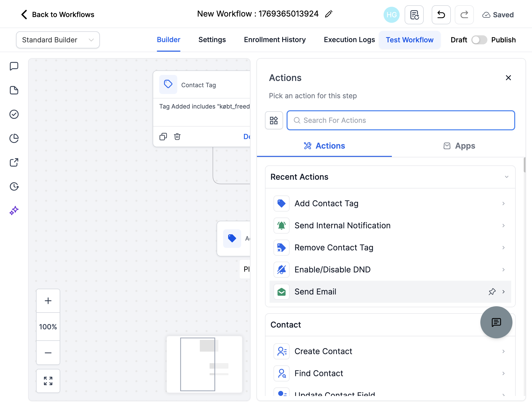Image resolution: width=532 pixels, height=407 pixels.
Task: Switch to the Apps tab
Action: click(x=459, y=146)
